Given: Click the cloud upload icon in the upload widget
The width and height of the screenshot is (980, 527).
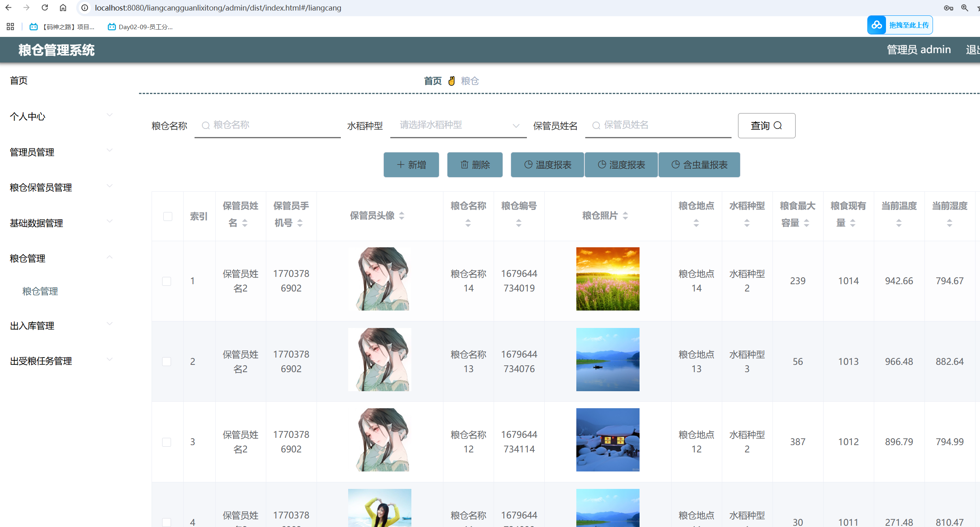Looking at the screenshot, I should coord(877,25).
